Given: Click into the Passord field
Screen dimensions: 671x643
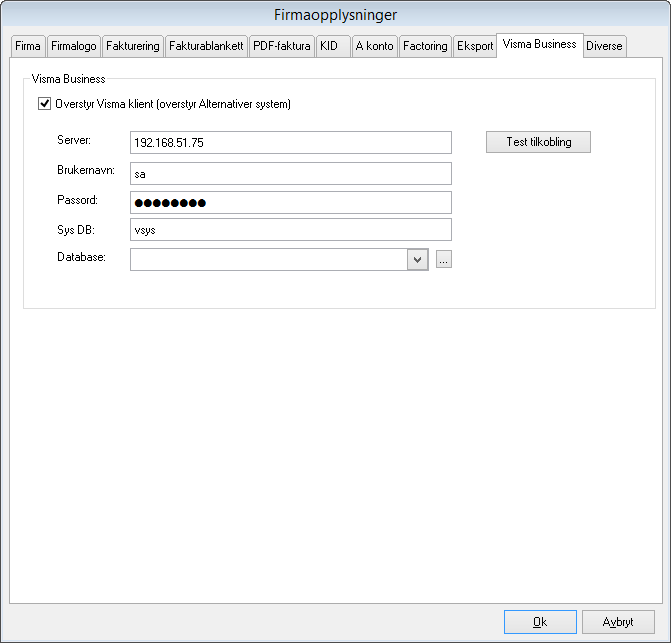Looking at the screenshot, I should click(291, 202).
